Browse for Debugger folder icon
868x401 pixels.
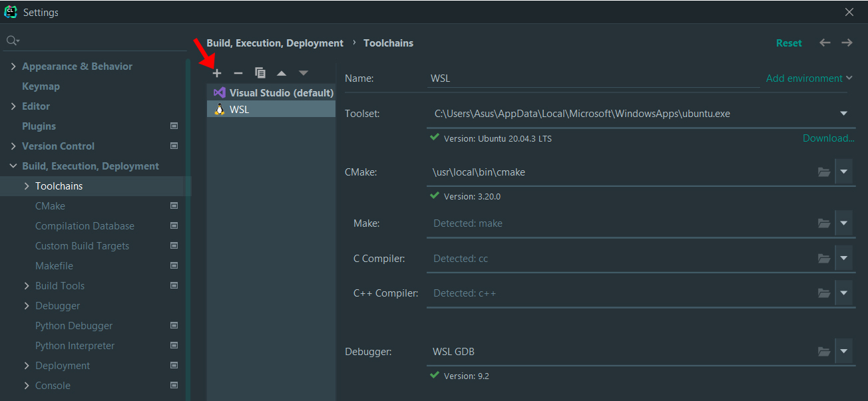[x=824, y=351]
